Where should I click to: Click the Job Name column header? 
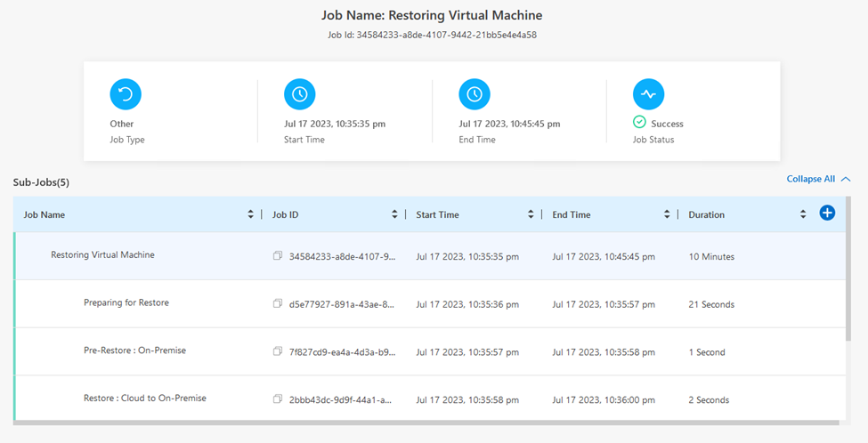[45, 214]
